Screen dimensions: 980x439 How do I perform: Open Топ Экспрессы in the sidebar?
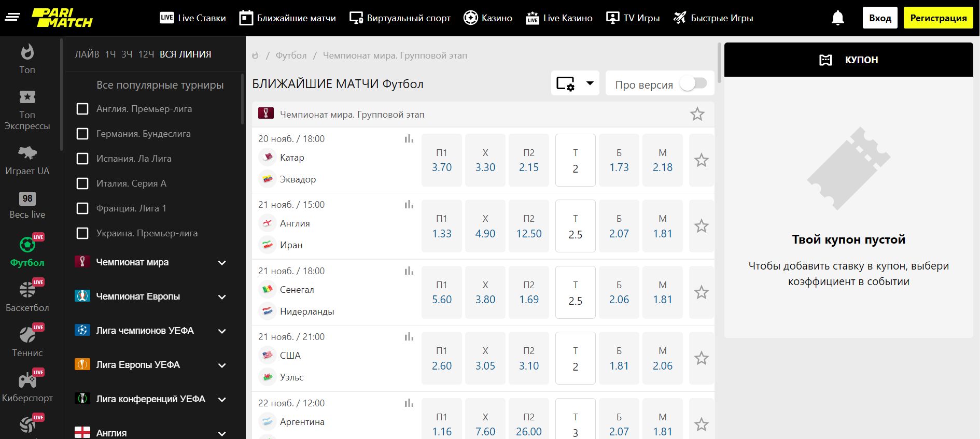tap(27, 110)
